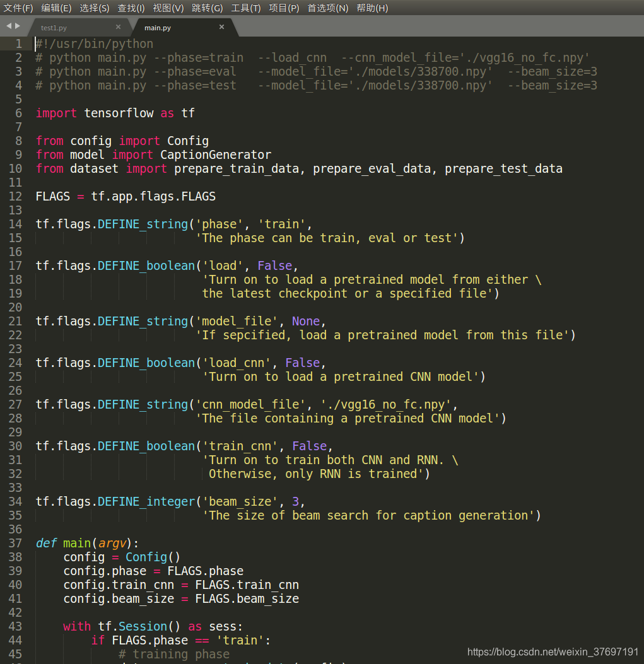This screenshot has width=644, height=664.
Task: Click 'None' on line 21
Action: [306, 322]
